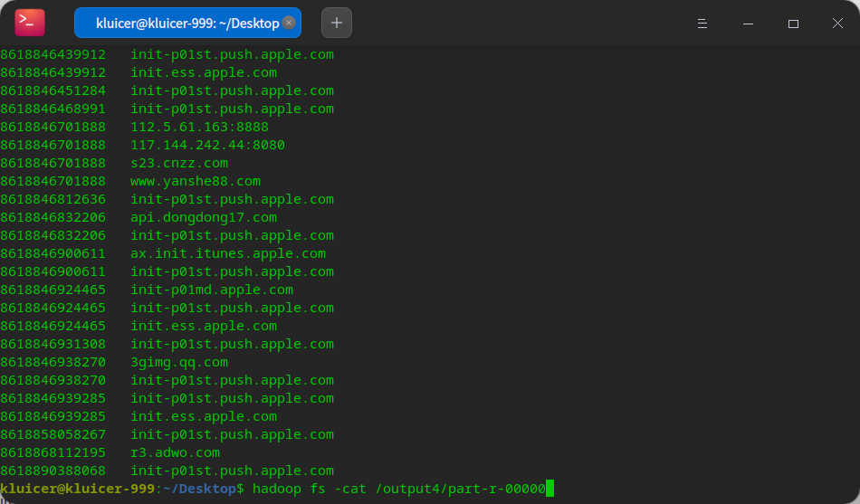Click the text ax.init.itunes.apple.com
The width and height of the screenshot is (860, 504).
coord(228,253)
